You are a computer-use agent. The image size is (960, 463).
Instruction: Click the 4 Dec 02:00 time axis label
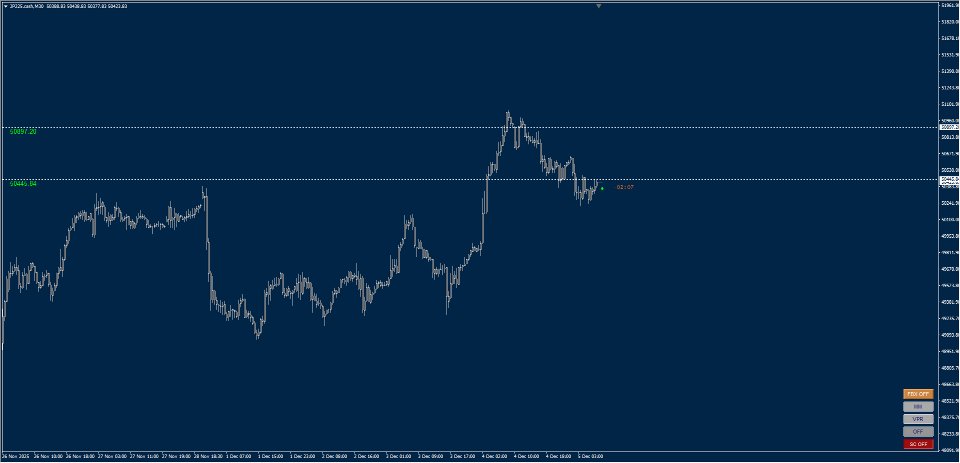pyautogui.click(x=495, y=456)
